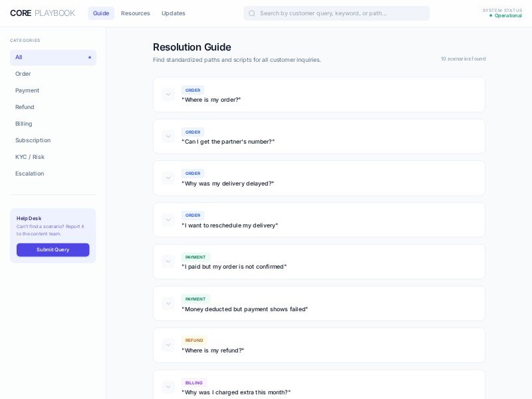Focus the customer query search field
This screenshot has width=532, height=399.
pyautogui.click(x=339, y=13)
